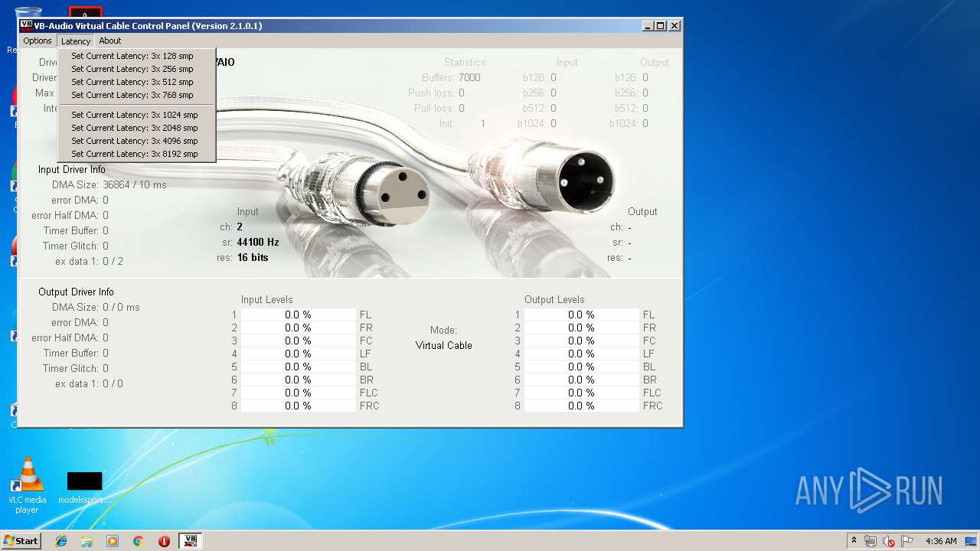Image resolution: width=980 pixels, height=551 pixels.
Task: Click the Output Levels heading
Action: (x=554, y=299)
